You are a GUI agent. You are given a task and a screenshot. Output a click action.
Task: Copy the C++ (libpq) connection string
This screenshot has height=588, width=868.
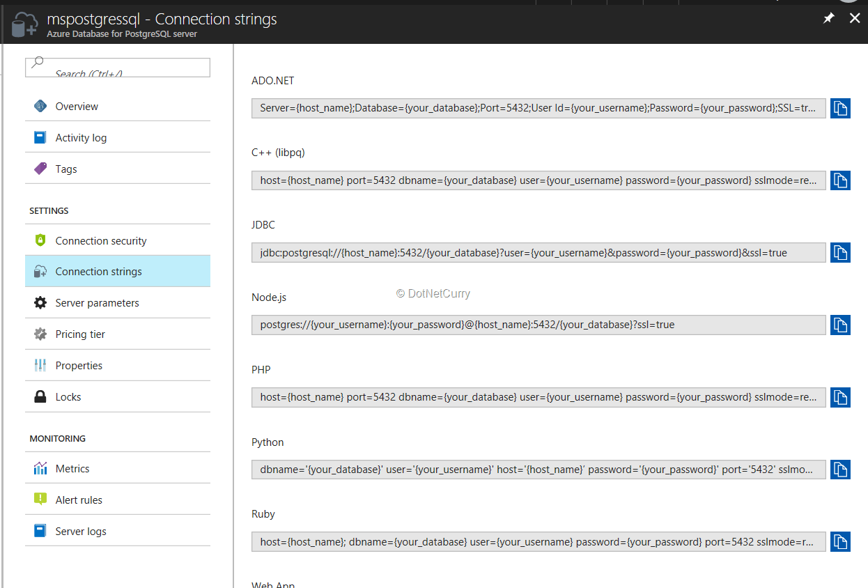(x=840, y=180)
